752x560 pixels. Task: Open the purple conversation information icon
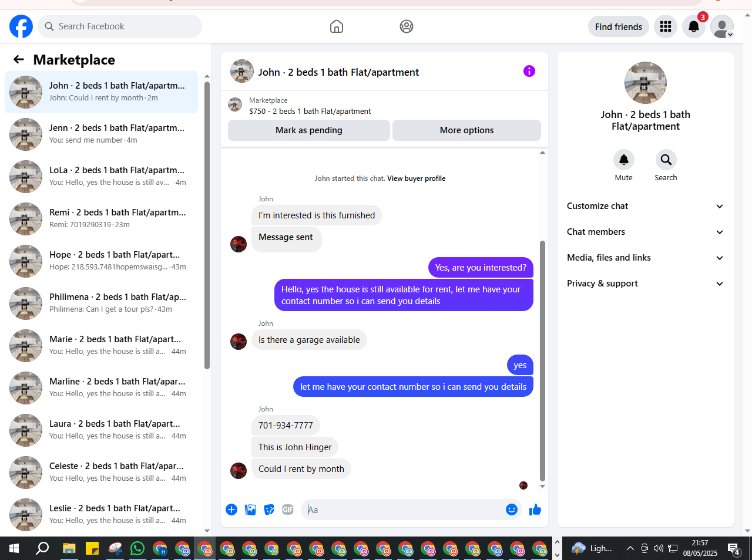(x=529, y=71)
